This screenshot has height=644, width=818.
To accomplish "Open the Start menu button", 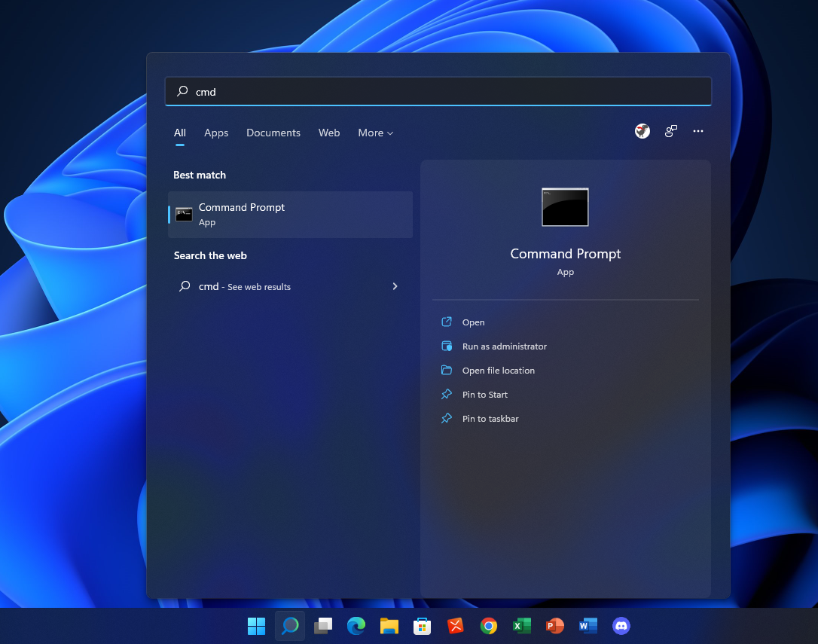I will point(256,626).
